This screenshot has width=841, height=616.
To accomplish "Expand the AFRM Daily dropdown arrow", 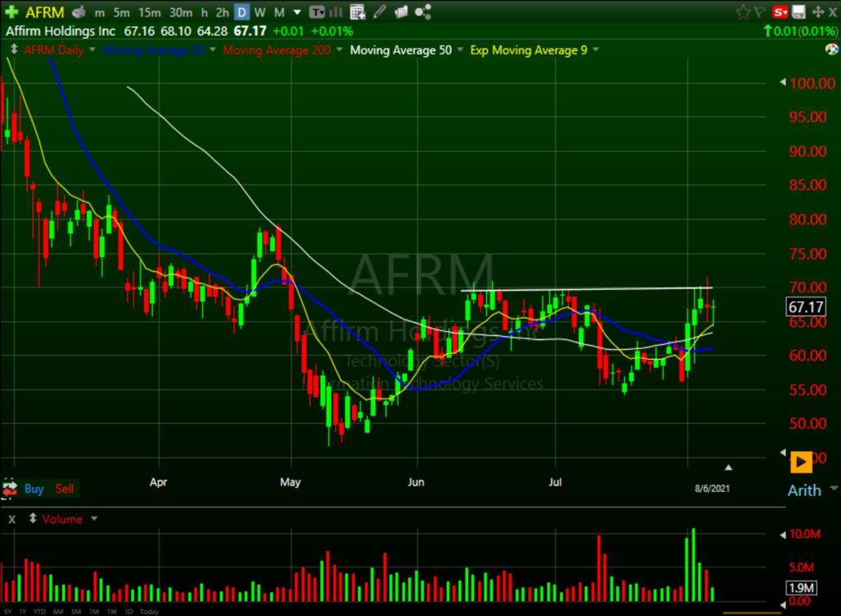I will [92, 50].
